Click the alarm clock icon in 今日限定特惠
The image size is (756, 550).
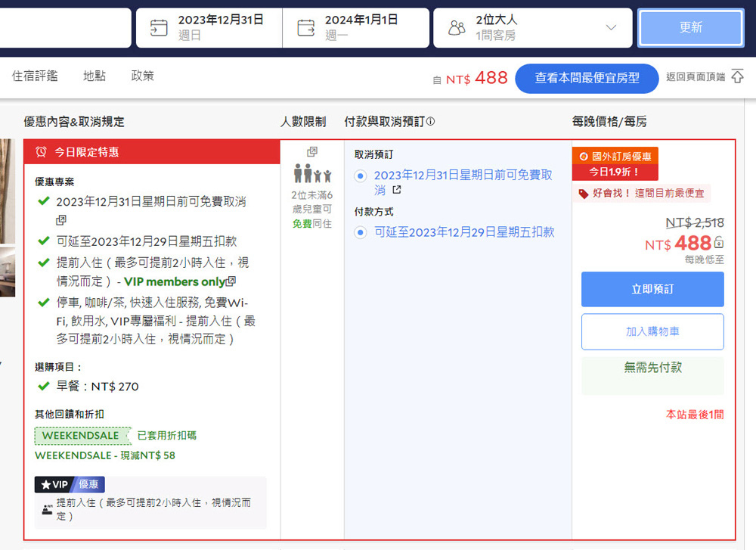[41, 152]
